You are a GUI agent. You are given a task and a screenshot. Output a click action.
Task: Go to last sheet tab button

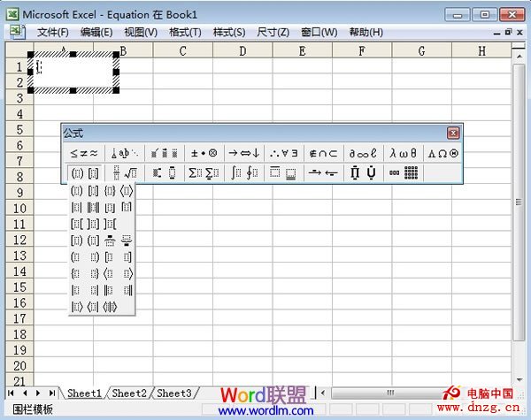coord(52,393)
